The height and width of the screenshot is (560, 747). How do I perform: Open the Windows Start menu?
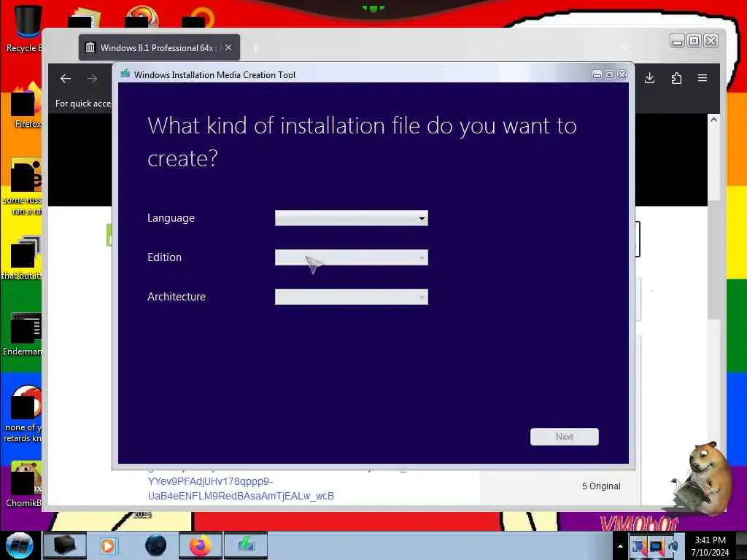(x=19, y=545)
